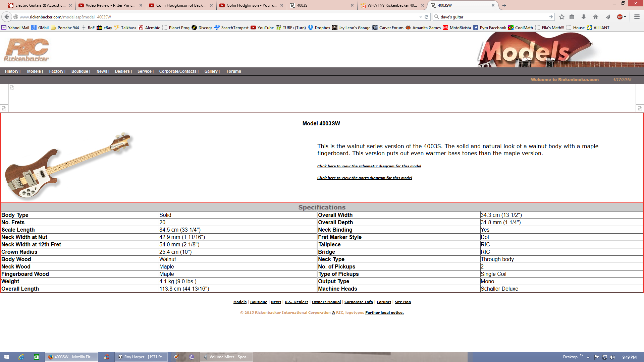The height and width of the screenshot is (362, 644).
Task: Switch to the WHAT??? Rickenbacker tab
Action: point(392,5)
